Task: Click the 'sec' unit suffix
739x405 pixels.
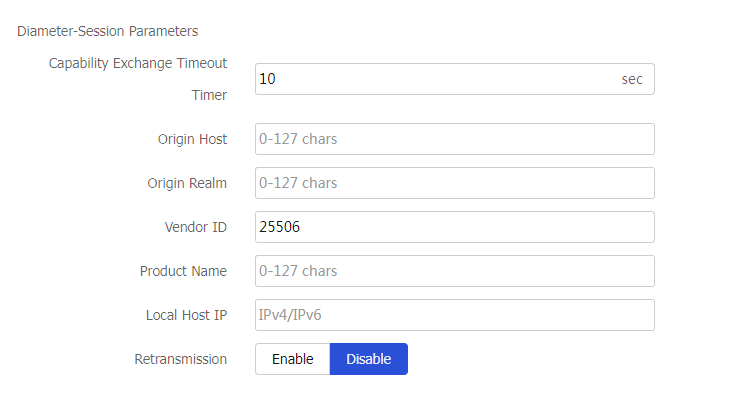Action: click(632, 79)
